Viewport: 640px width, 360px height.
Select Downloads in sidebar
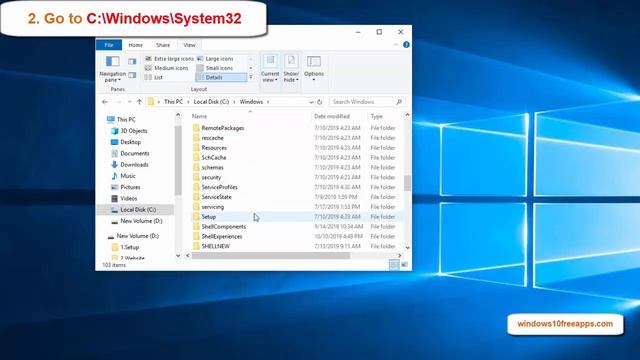pyautogui.click(x=129, y=164)
